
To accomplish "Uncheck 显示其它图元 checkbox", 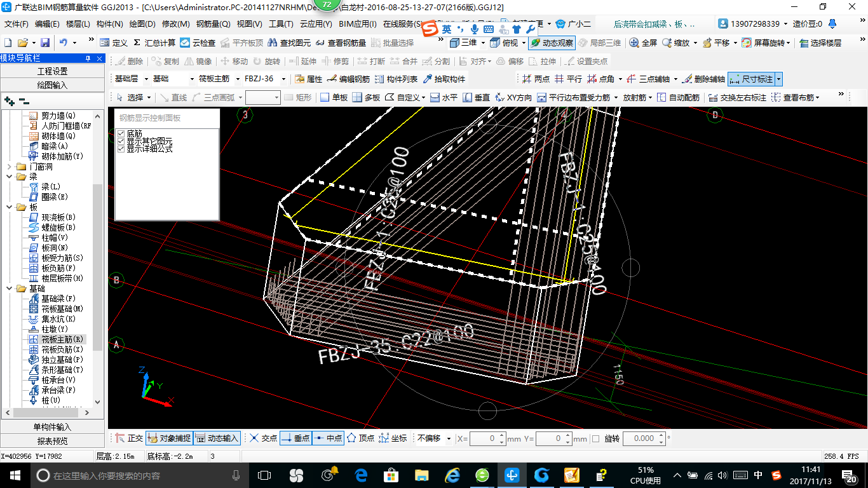I will [x=121, y=141].
